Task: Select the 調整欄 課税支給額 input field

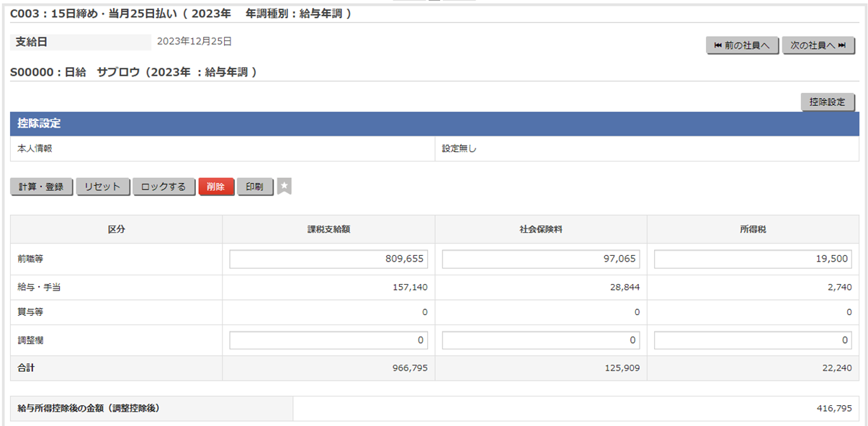Action: 328,340
